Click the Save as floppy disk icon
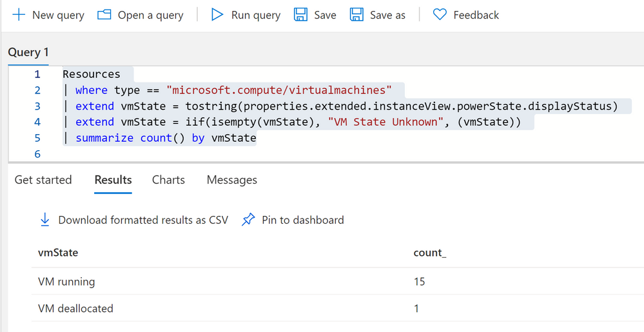 pos(356,15)
